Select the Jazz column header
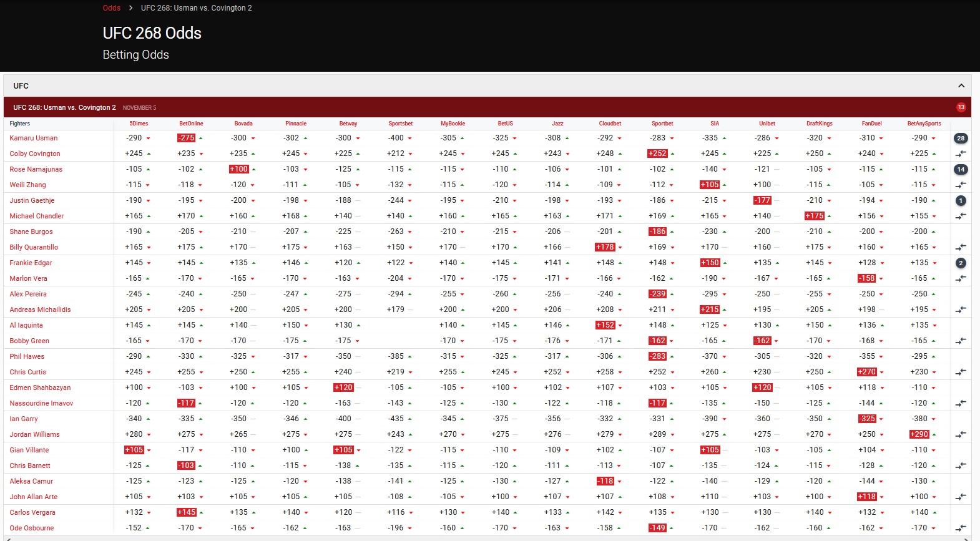This screenshot has height=541, width=980. click(558, 124)
